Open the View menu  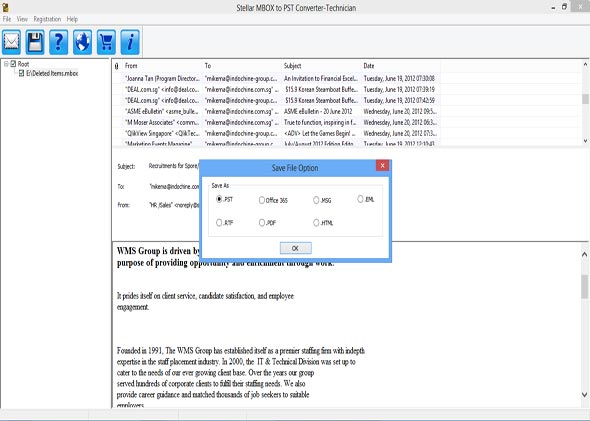(22, 19)
